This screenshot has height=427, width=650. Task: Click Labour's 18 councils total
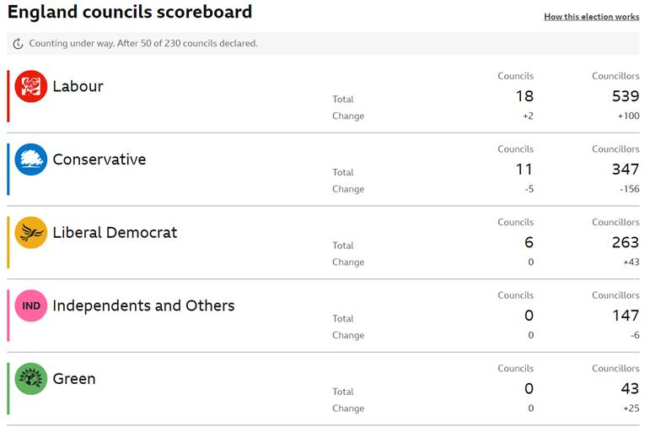click(524, 97)
